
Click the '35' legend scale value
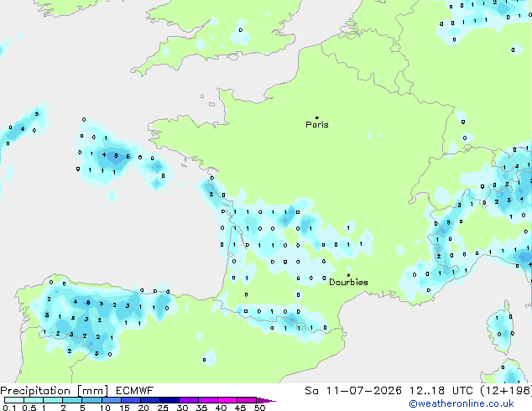pyautogui.click(x=201, y=408)
